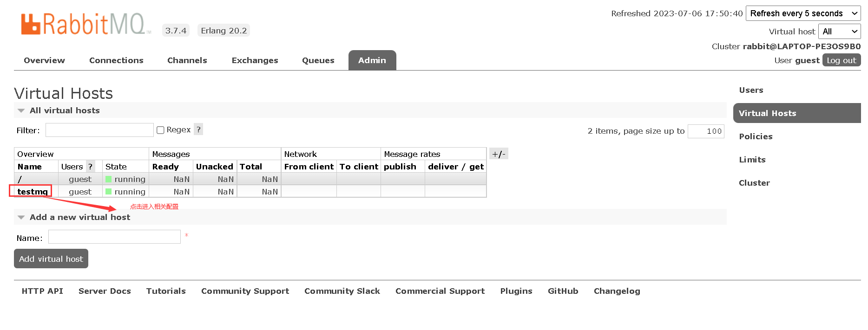The width and height of the screenshot is (868, 330).
Task: Click the running state of the / row
Action: pos(125,179)
